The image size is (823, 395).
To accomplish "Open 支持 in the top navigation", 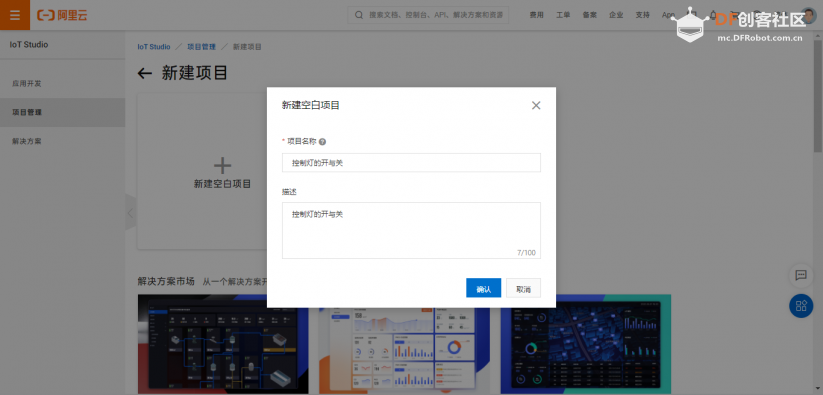I will (642, 15).
